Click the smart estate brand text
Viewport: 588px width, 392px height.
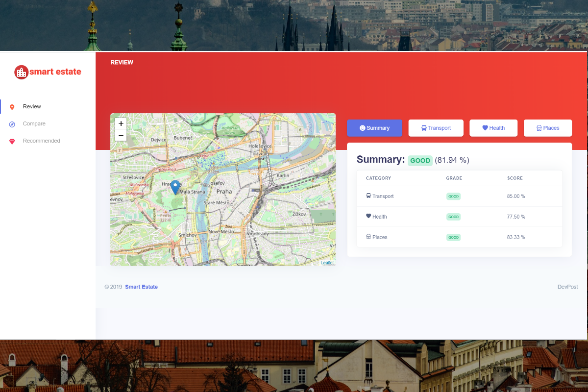[x=55, y=72]
